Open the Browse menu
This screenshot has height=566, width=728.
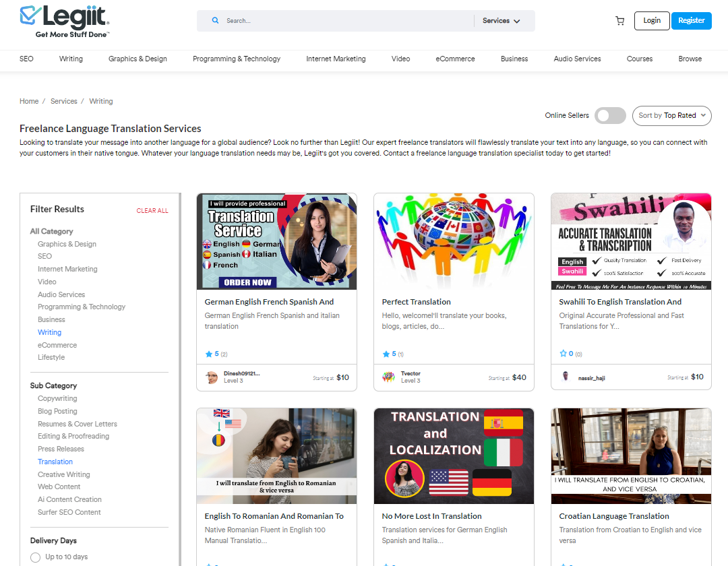[690, 59]
